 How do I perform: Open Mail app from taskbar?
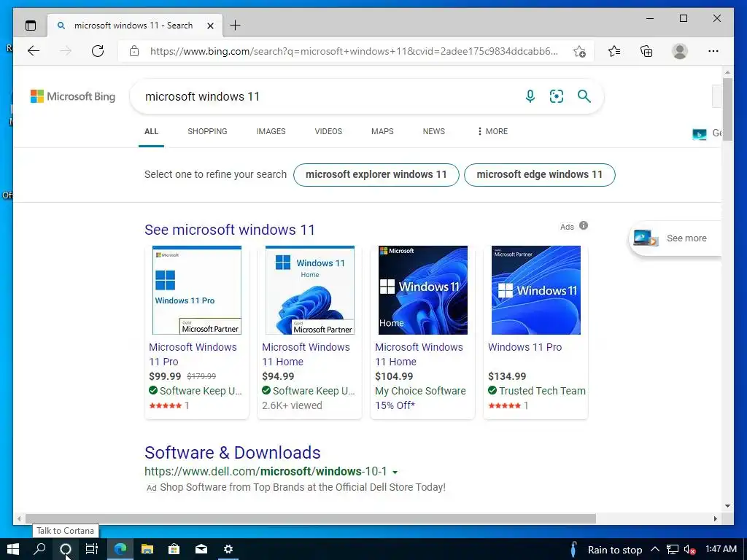click(x=201, y=549)
